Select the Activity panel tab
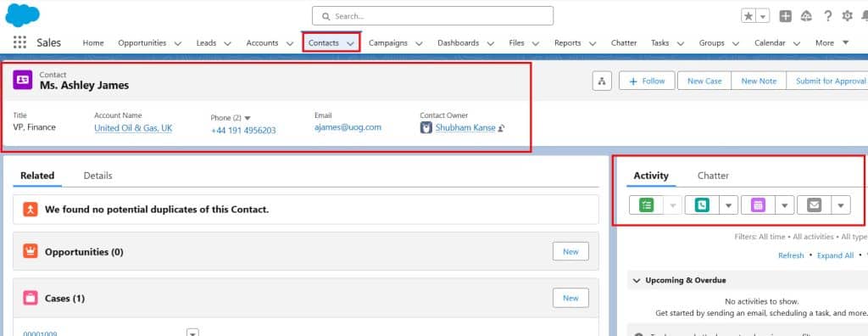 pos(651,176)
